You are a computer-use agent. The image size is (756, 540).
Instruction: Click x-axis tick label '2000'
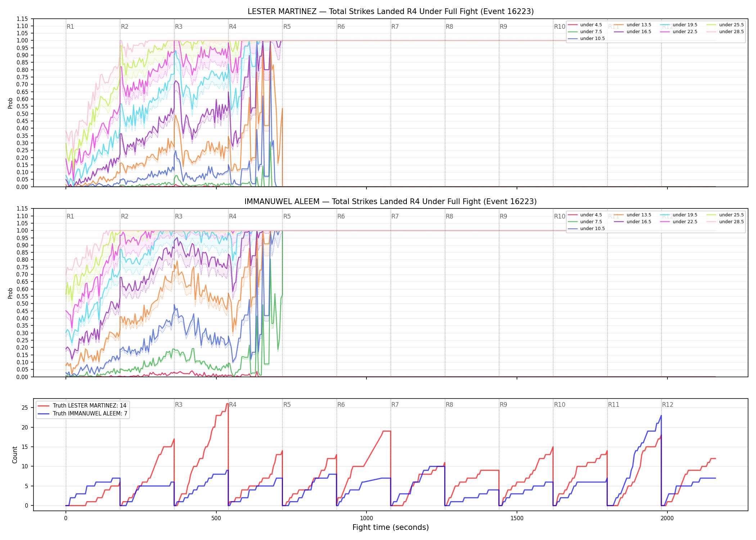click(x=667, y=518)
